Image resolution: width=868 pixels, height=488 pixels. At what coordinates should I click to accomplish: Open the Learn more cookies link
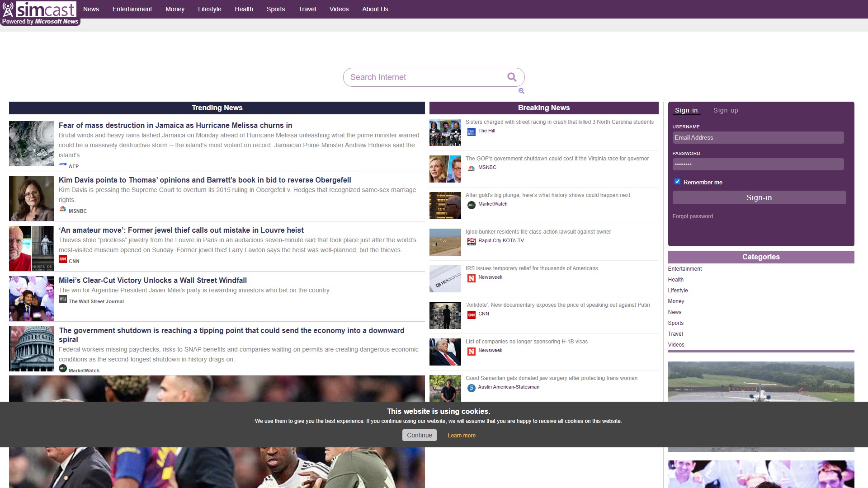pos(461,436)
